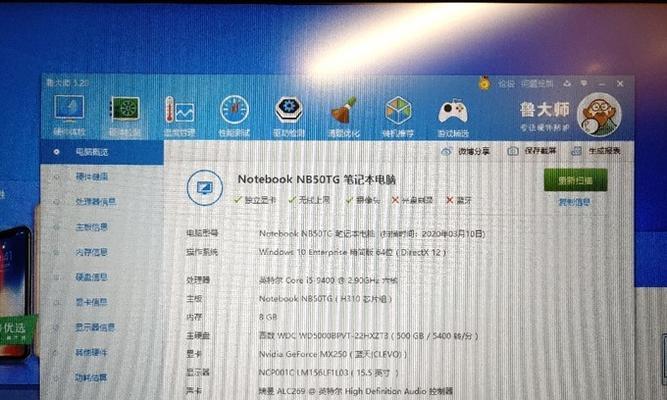Click the 鲁大师 logo text
The image size is (667, 400).
[x=544, y=110]
